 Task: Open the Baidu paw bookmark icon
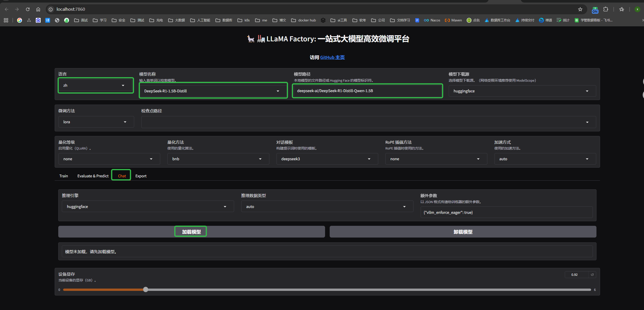click(38, 20)
